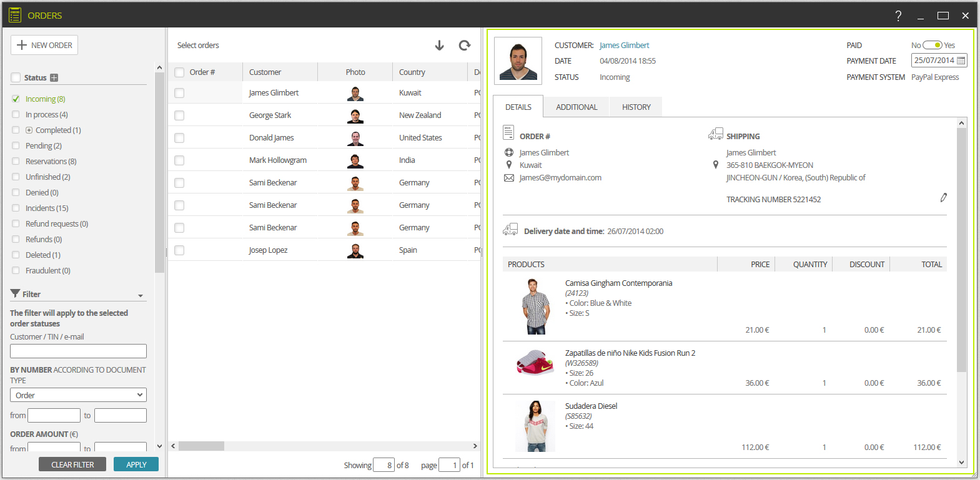The height and width of the screenshot is (480, 980).
Task: Collapse the Filter section arrow
Action: [x=141, y=296]
